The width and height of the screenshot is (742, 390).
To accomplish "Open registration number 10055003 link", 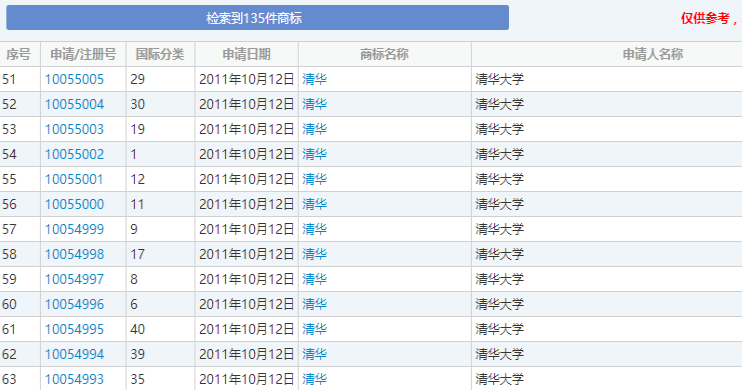I will coord(74,129).
